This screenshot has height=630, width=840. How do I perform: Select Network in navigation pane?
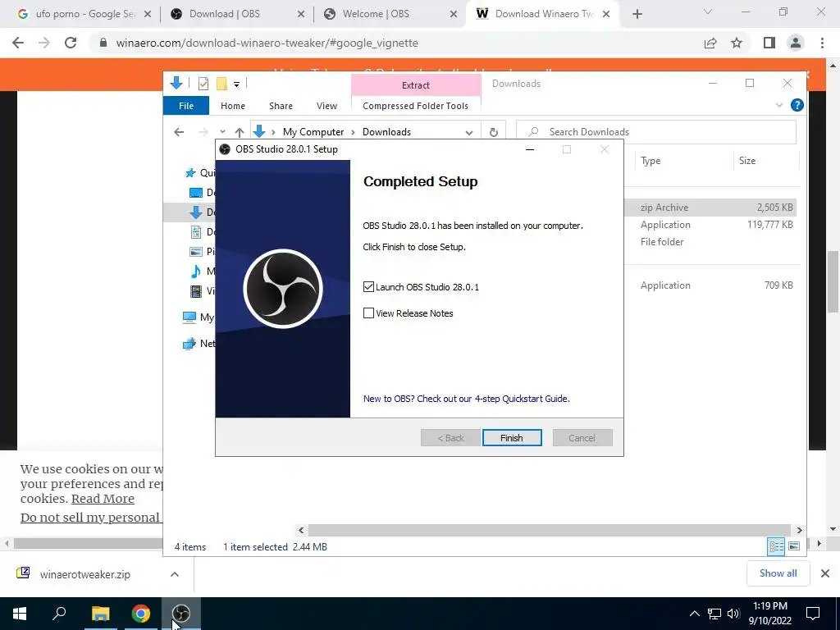tap(199, 344)
